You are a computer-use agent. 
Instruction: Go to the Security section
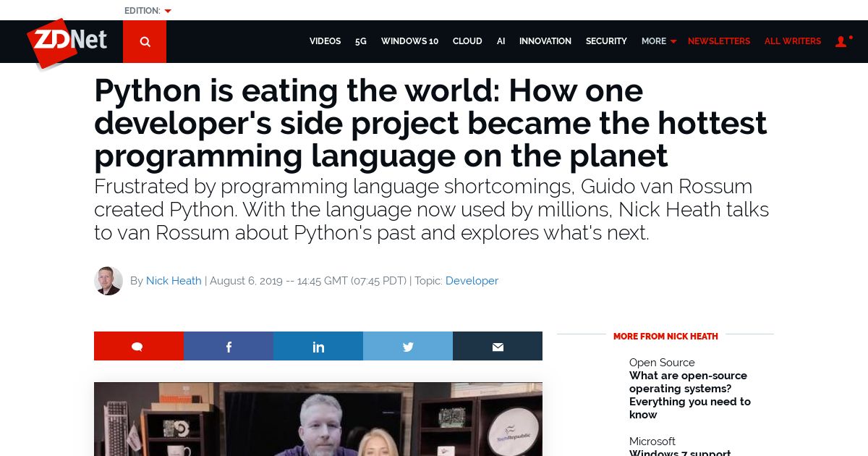606,41
